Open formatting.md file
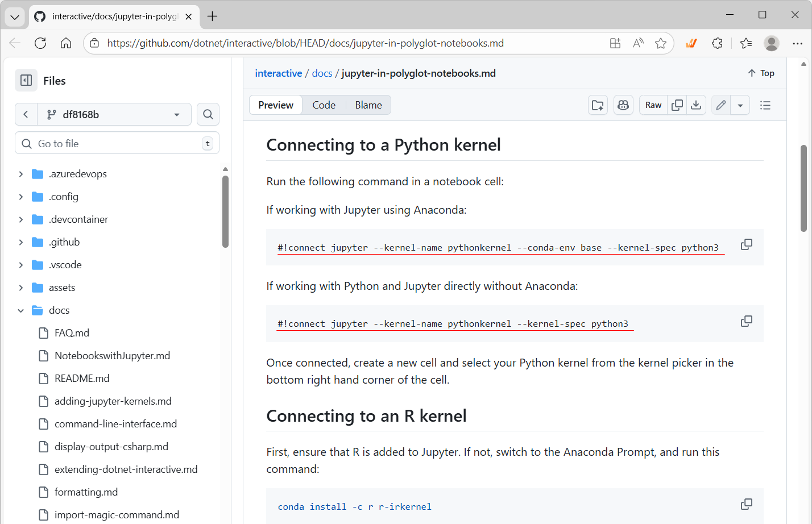 coord(86,492)
